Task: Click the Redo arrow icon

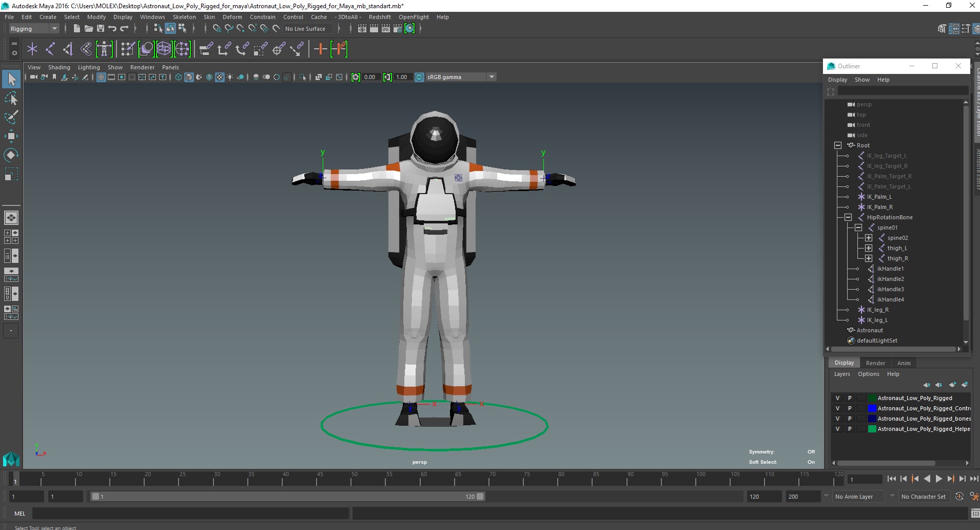Action: pyautogui.click(x=124, y=29)
